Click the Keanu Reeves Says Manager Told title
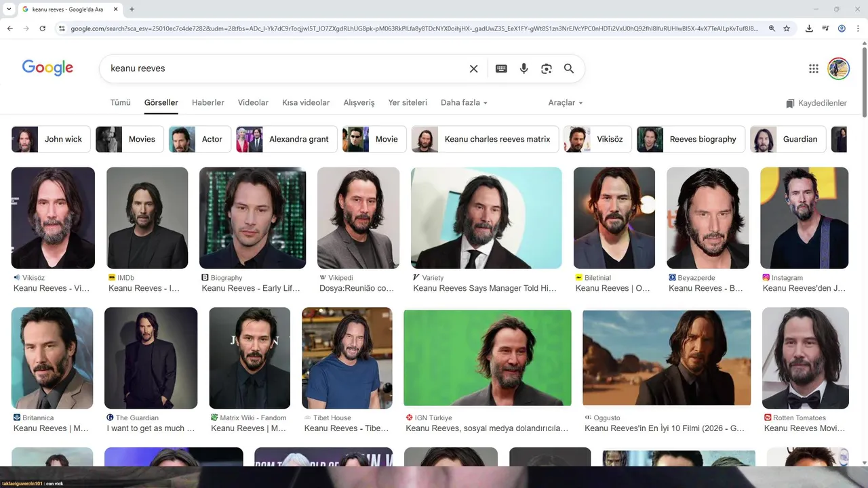 (x=485, y=288)
